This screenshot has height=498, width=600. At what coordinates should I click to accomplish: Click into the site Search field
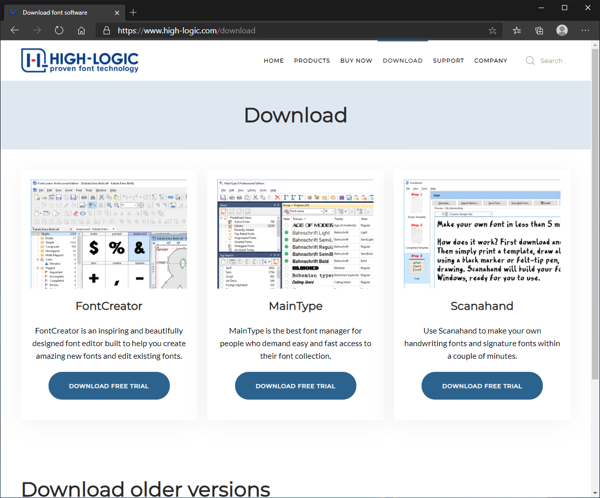click(x=553, y=60)
